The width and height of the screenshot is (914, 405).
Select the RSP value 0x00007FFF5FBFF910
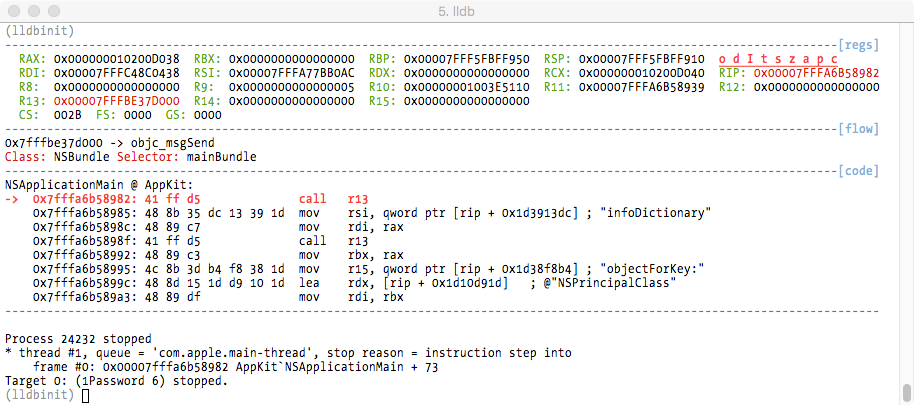click(641, 59)
